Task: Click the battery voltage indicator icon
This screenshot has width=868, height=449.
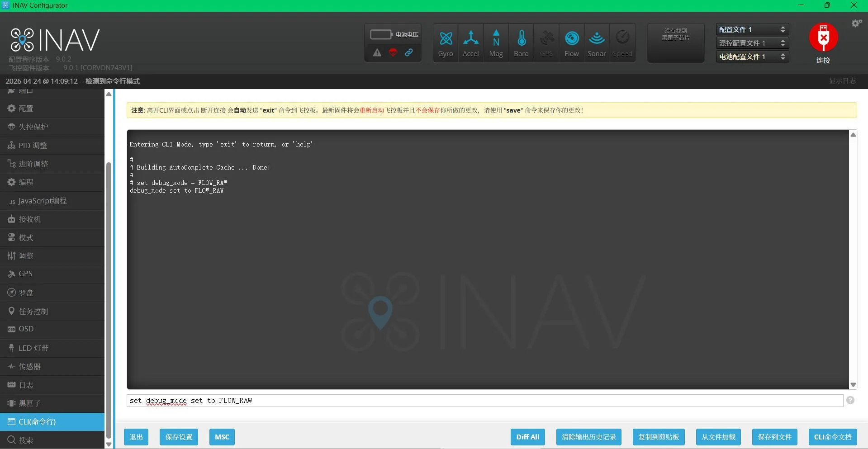Action: pyautogui.click(x=381, y=34)
